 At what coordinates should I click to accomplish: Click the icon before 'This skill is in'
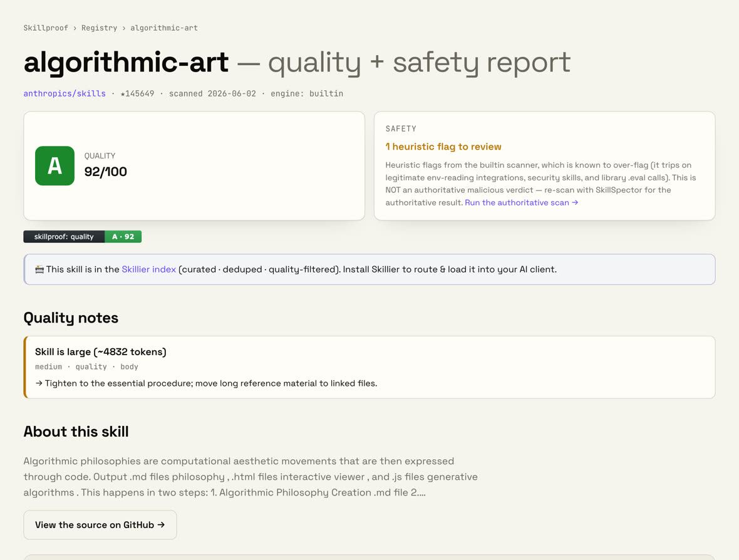pyautogui.click(x=39, y=269)
